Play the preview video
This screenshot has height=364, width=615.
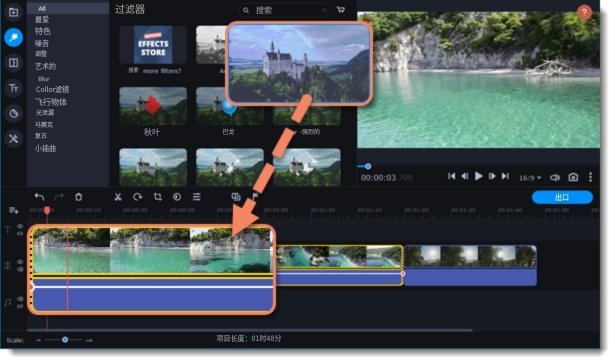pyautogui.click(x=478, y=177)
